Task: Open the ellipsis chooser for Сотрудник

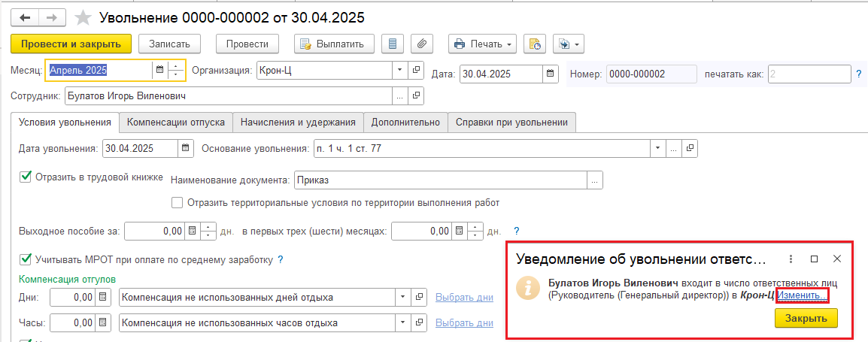Action: pos(400,95)
